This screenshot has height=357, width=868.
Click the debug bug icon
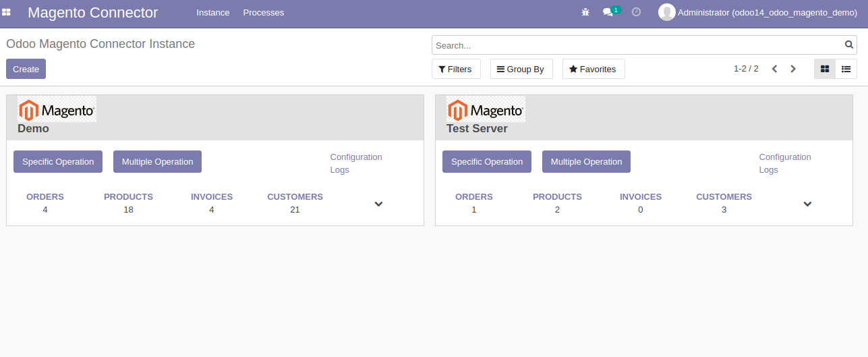coord(585,12)
